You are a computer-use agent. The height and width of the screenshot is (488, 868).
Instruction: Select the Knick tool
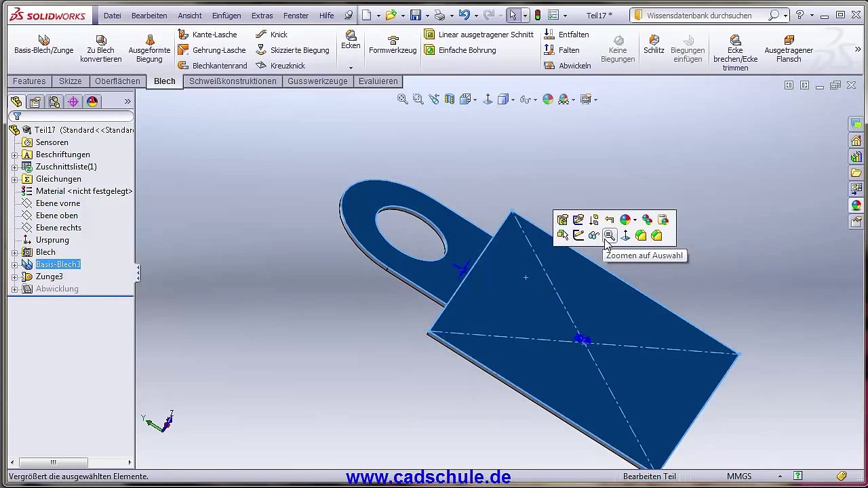(x=271, y=35)
